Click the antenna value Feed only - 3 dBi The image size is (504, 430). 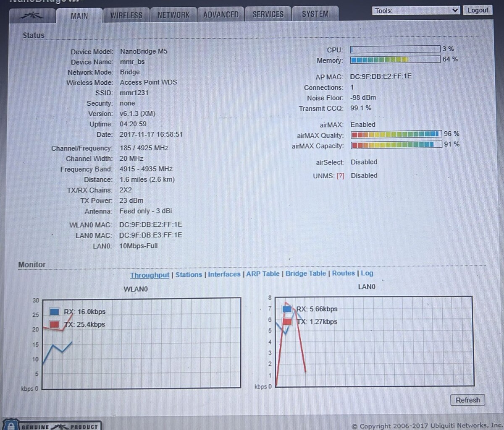pos(145,211)
